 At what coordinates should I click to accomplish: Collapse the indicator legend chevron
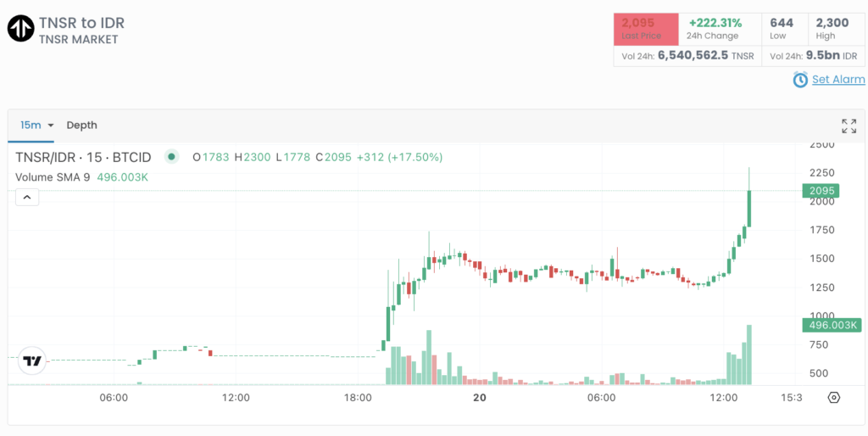click(x=26, y=198)
